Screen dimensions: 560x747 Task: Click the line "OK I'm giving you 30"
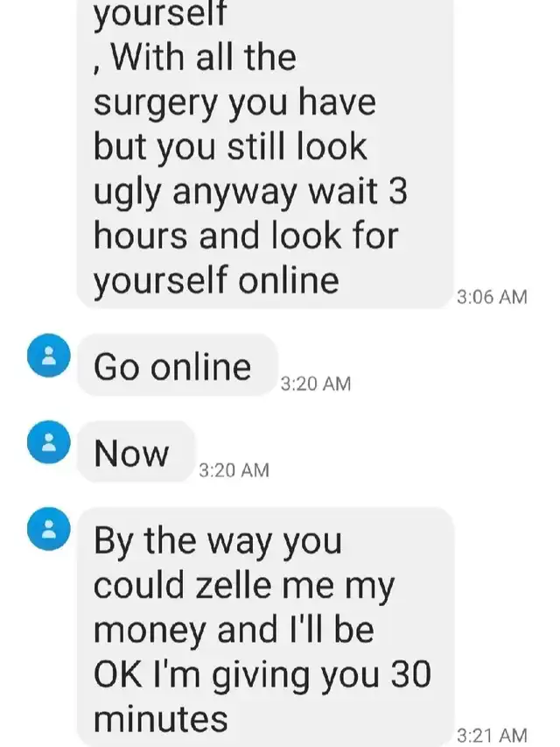click(x=262, y=676)
